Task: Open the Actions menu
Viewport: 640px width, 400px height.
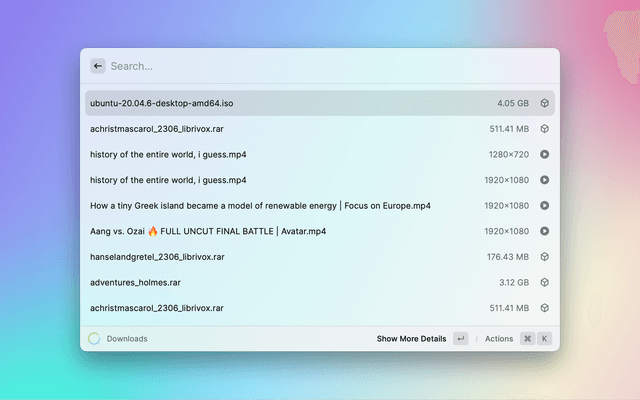Action: [x=498, y=339]
